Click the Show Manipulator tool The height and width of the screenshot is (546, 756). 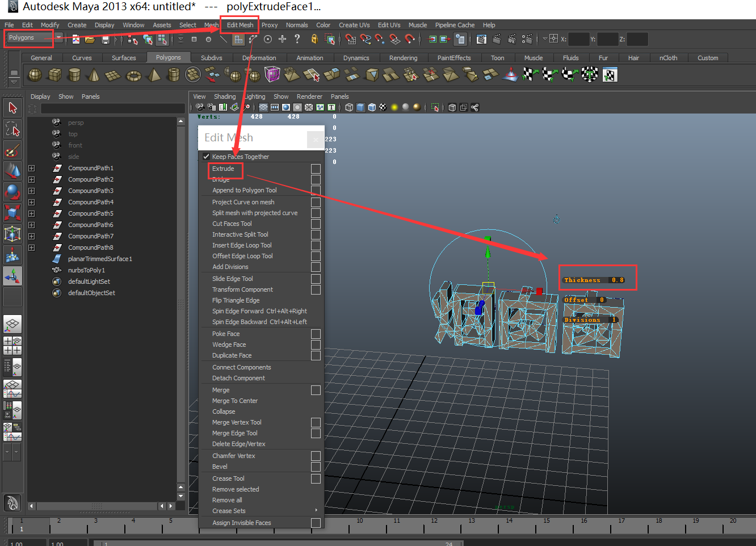[x=12, y=276]
